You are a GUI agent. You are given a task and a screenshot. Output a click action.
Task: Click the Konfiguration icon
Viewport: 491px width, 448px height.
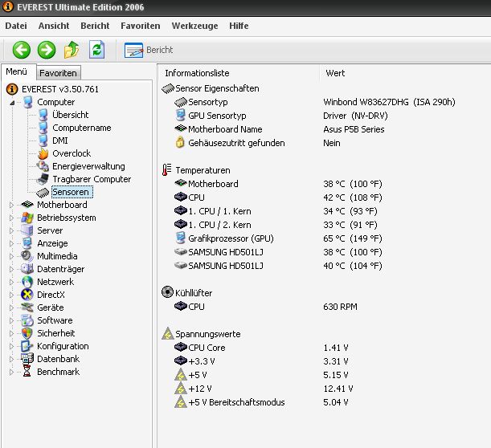27,346
